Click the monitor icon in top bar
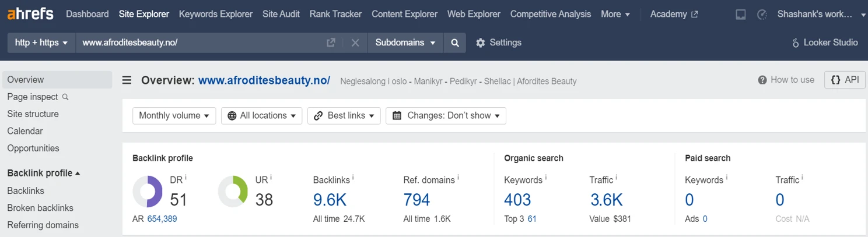This screenshot has height=237, width=868. click(x=740, y=15)
